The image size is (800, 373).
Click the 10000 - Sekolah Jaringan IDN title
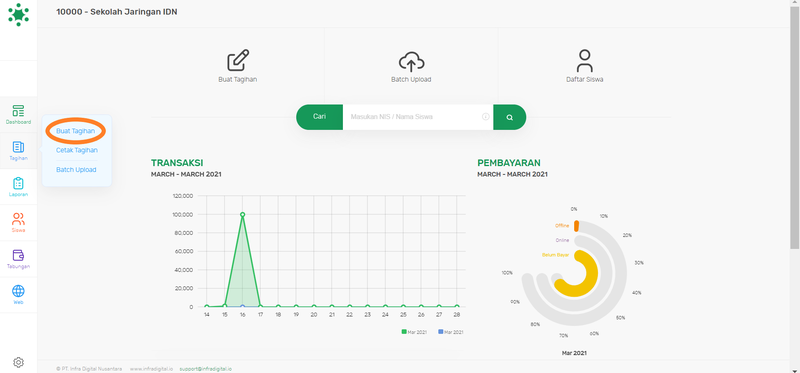click(x=117, y=12)
